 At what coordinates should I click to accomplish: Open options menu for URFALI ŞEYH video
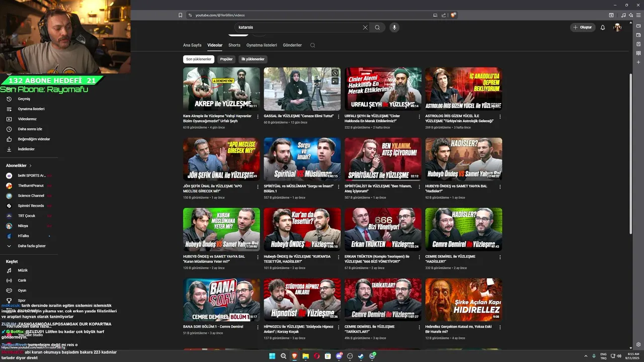click(419, 117)
